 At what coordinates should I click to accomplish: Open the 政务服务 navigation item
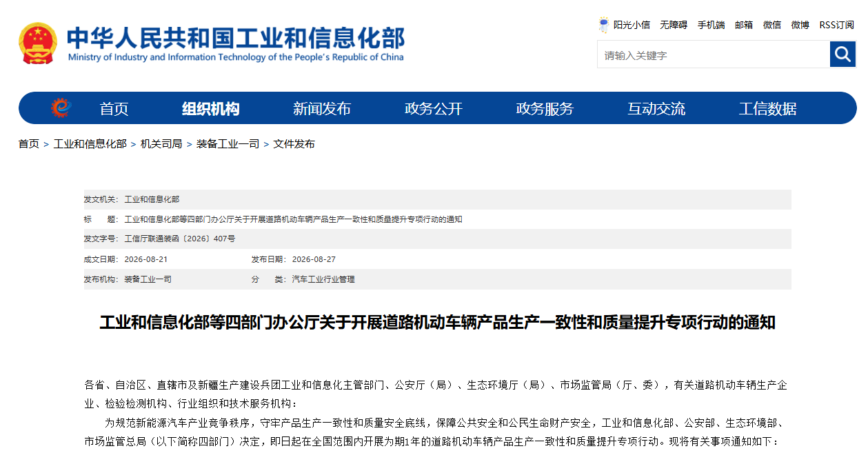point(545,108)
